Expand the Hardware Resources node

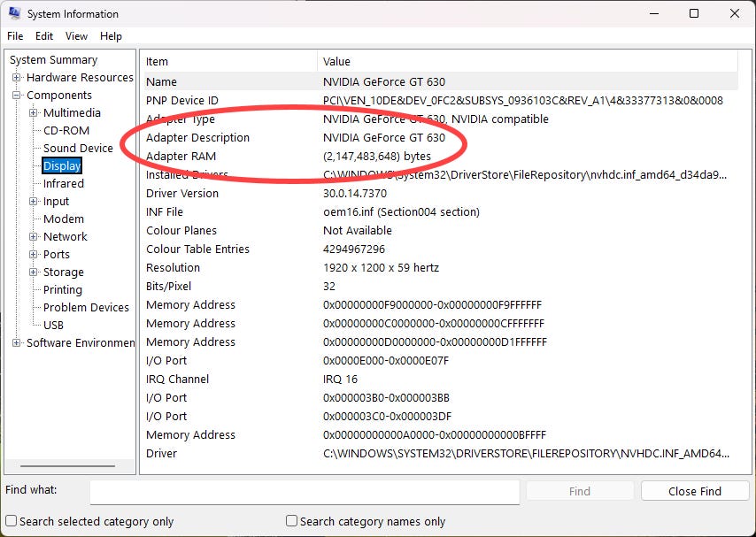click(17, 77)
